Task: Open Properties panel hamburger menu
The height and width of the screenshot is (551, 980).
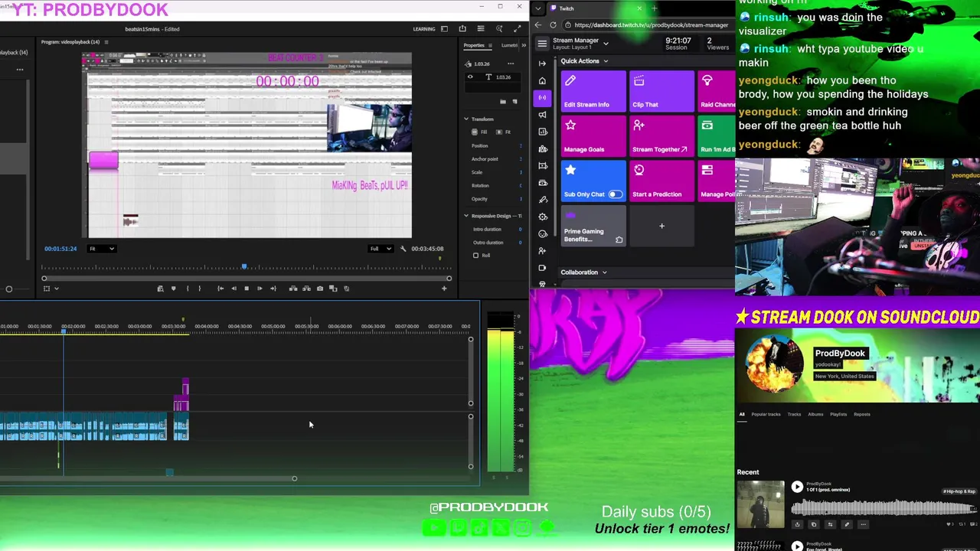Action: (490, 45)
